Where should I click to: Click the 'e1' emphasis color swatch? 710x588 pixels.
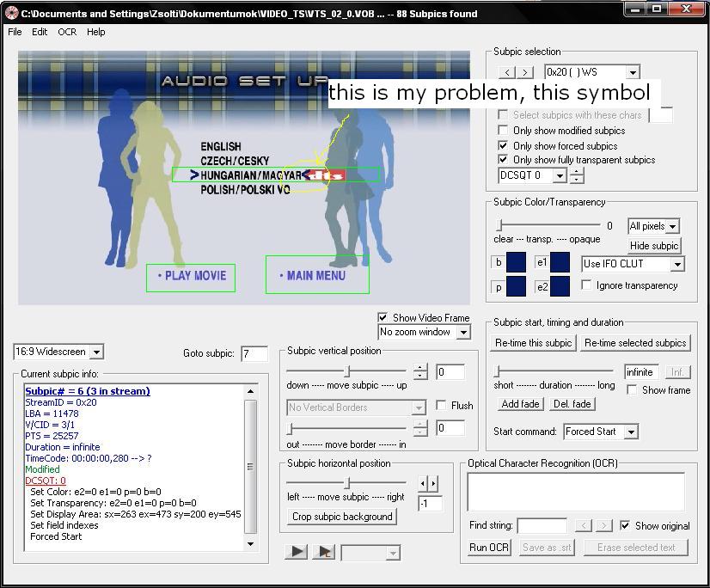560,262
